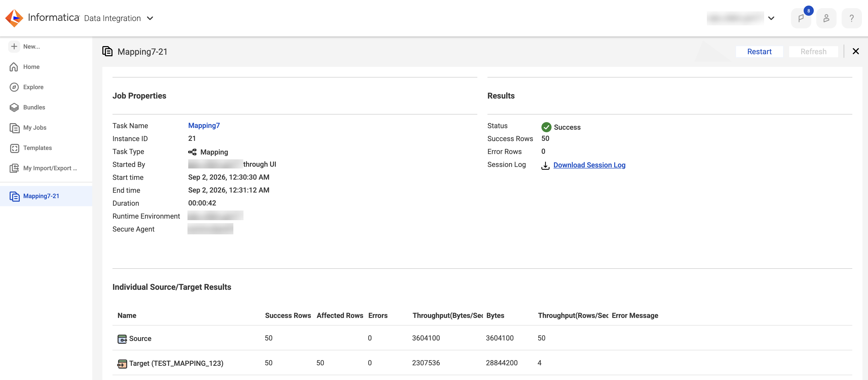
Task: Select the Duration value 00:00:42
Action: (202, 203)
